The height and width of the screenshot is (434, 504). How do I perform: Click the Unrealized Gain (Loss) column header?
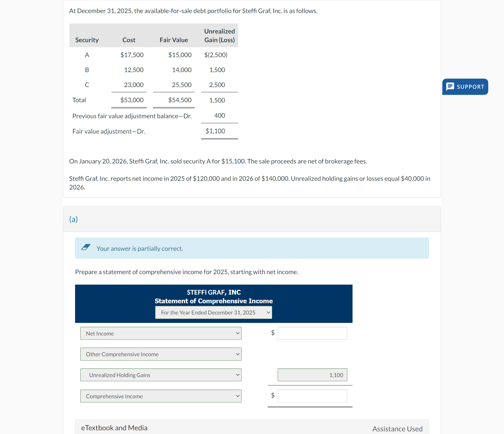coord(219,36)
